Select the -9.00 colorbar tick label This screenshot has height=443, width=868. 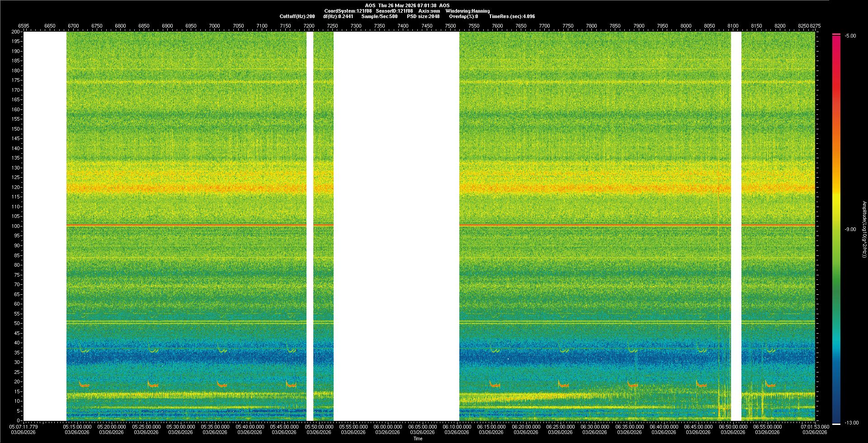(x=850, y=229)
